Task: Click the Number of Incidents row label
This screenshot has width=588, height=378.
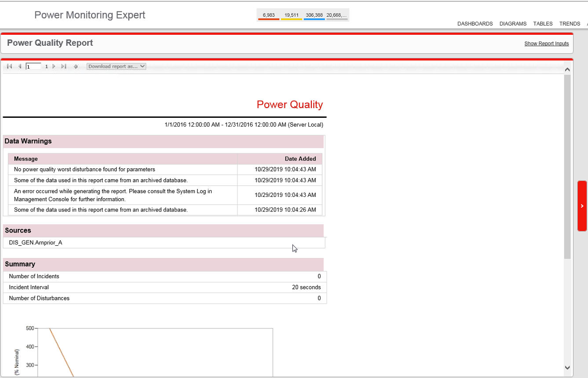Action: coord(34,276)
